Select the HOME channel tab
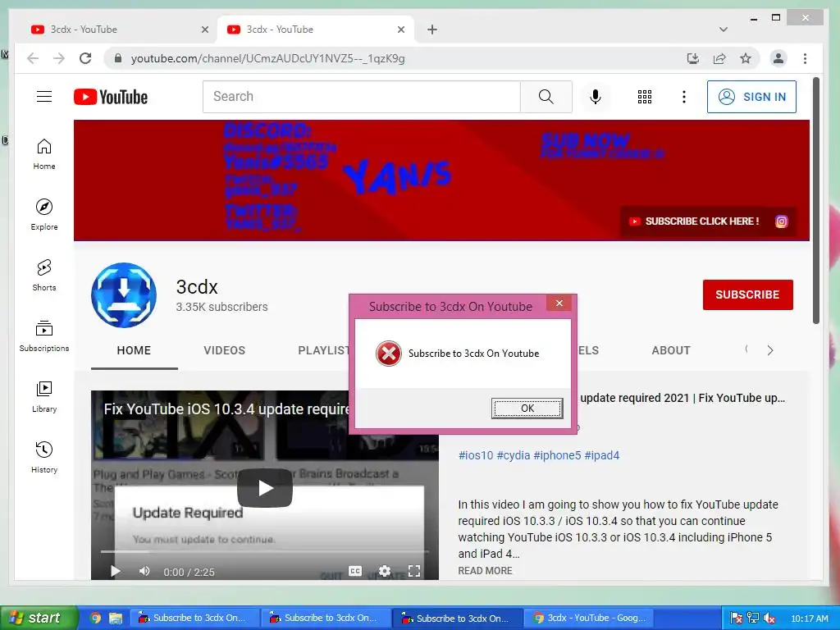The image size is (840, 630). pos(134,350)
